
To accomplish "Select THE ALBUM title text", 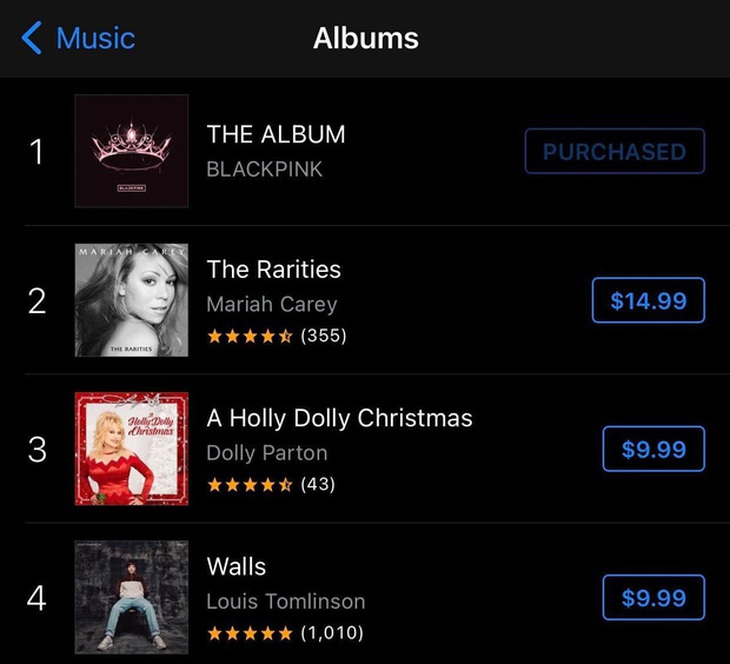I will tap(275, 134).
